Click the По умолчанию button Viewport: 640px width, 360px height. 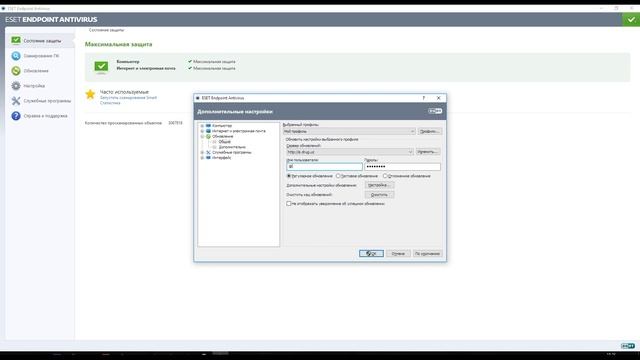point(427,253)
